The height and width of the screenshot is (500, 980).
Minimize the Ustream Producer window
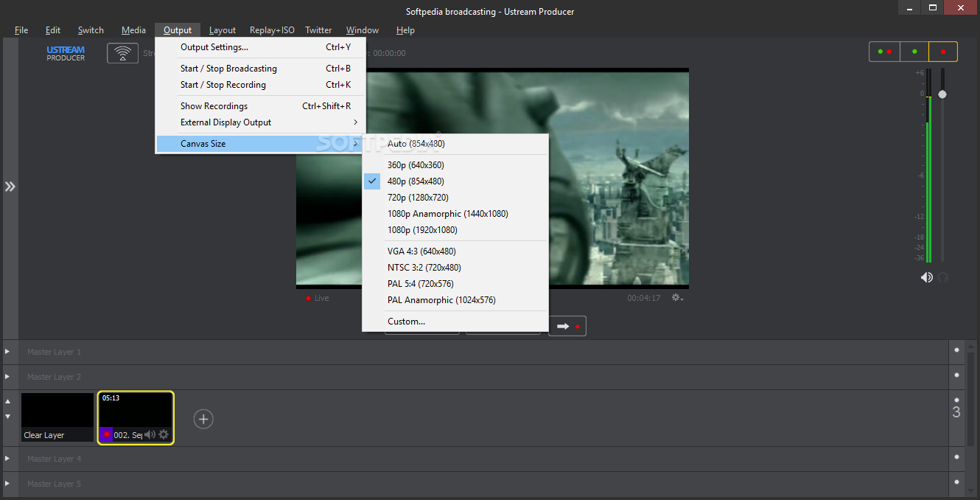point(909,7)
